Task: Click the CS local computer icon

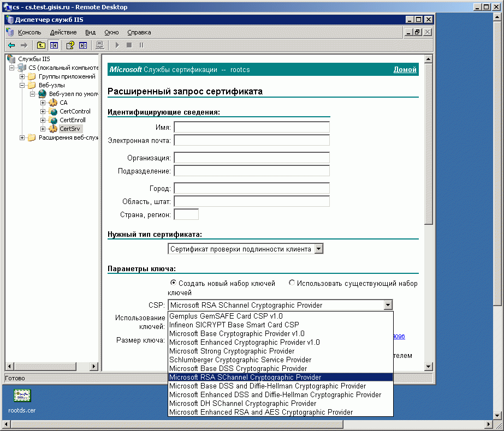Action: coord(22,68)
